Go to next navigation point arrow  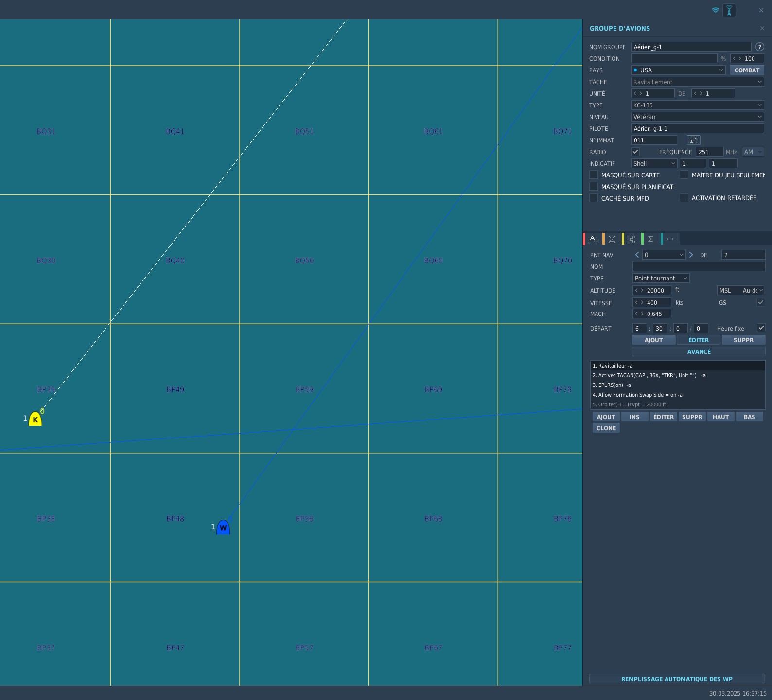click(691, 255)
